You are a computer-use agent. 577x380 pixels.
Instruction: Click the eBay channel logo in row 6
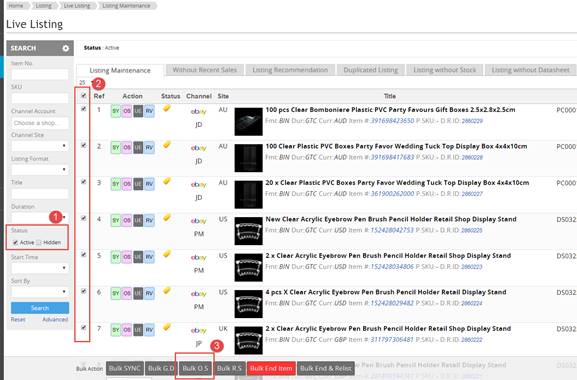coord(199,294)
